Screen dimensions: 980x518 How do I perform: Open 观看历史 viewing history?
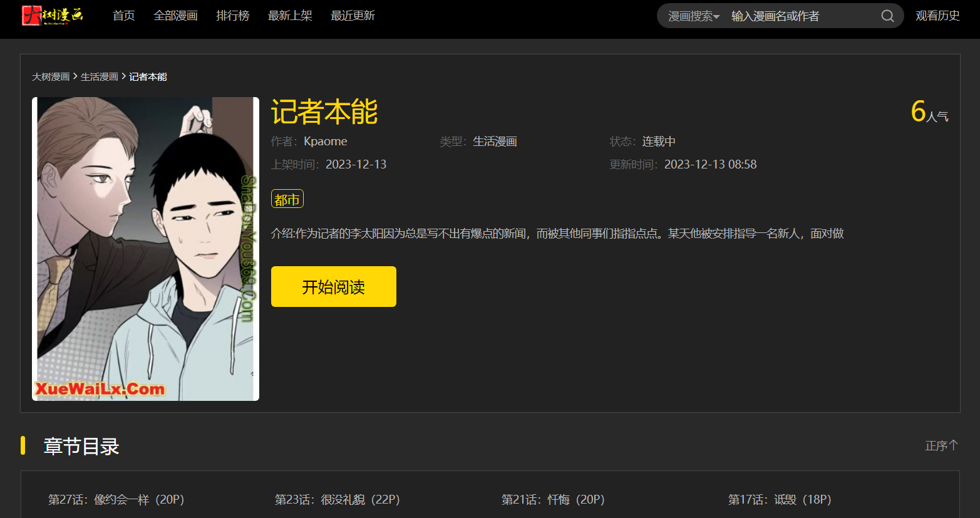(937, 16)
